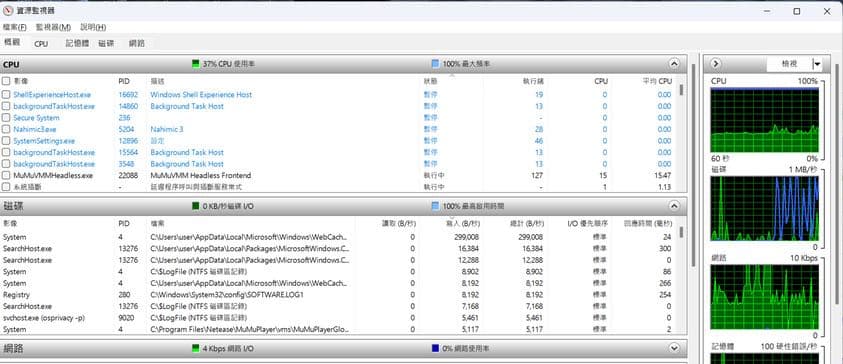Sort CPU table by 平均 CPU column

(x=658, y=81)
